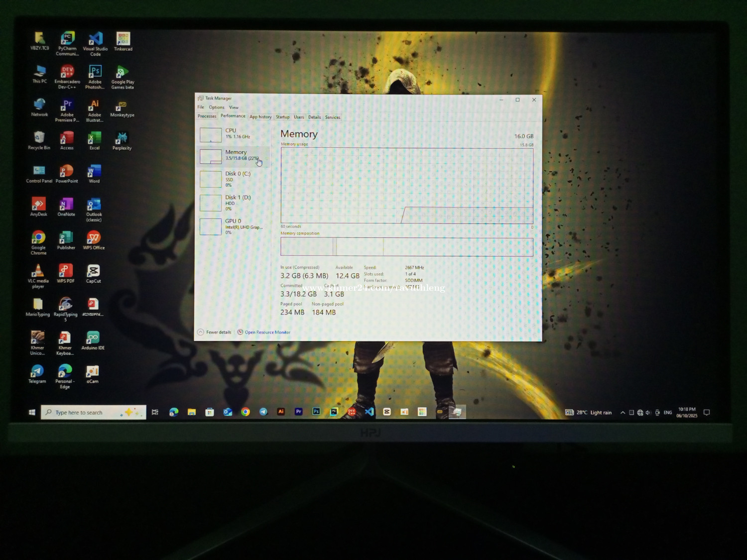
Task: Open the notification center
Action: pos(707,413)
